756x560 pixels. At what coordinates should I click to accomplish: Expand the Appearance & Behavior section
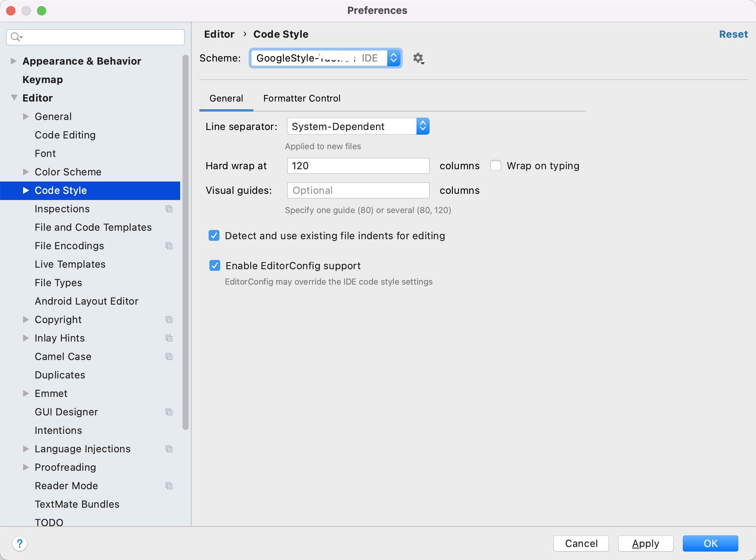[13, 61]
